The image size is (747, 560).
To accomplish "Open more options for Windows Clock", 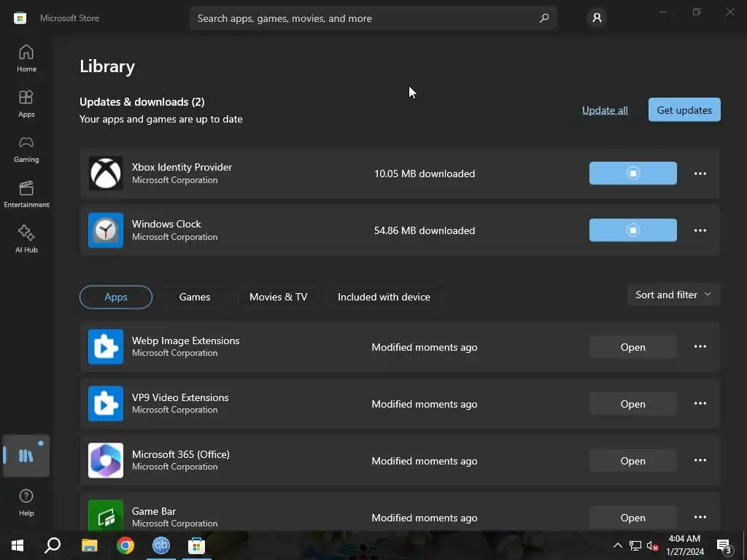I will click(700, 230).
